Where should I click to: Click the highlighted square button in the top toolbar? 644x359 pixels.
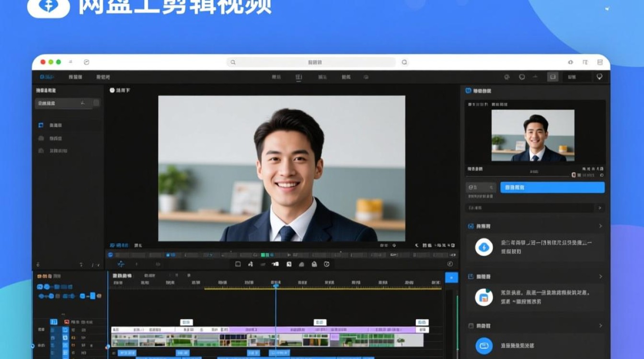pyautogui.click(x=553, y=77)
